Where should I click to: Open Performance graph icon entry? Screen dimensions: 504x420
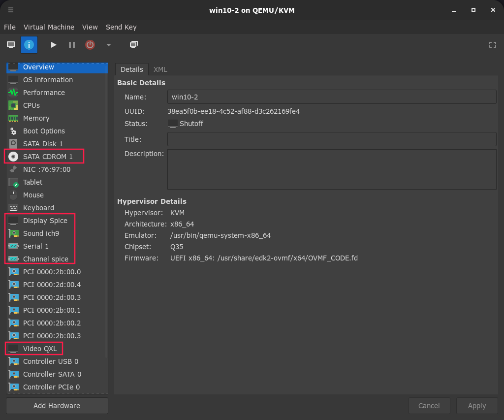pos(13,93)
